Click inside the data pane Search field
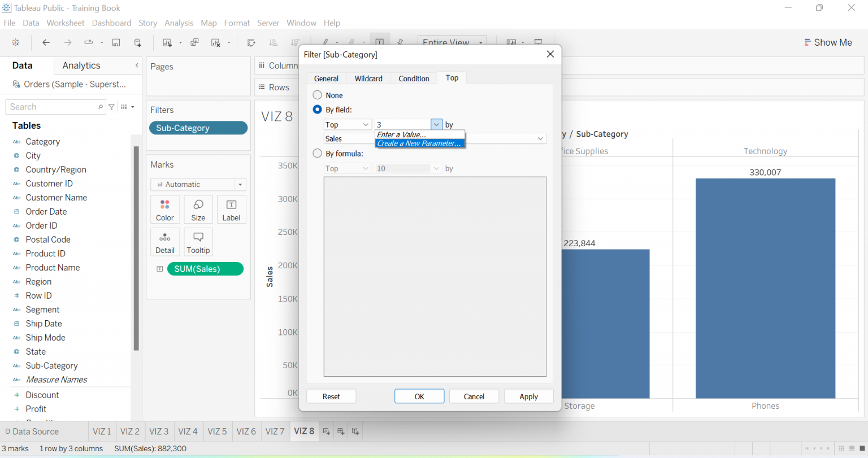 (51, 107)
